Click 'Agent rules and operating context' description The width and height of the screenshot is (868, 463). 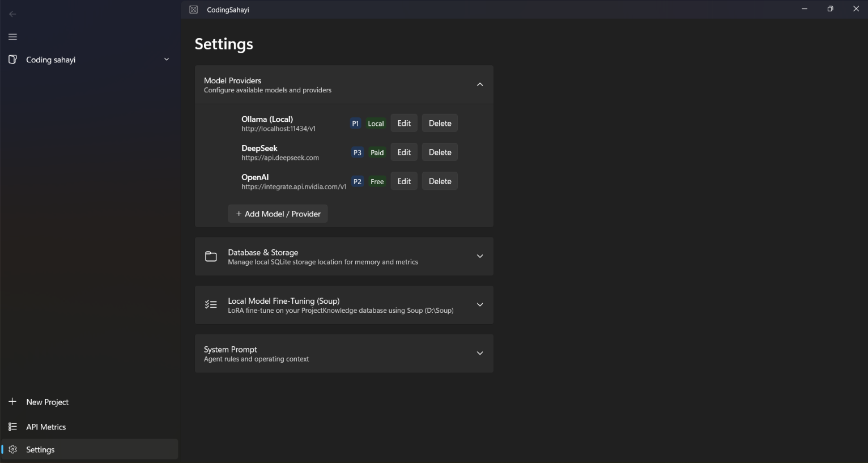pyautogui.click(x=256, y=359)
